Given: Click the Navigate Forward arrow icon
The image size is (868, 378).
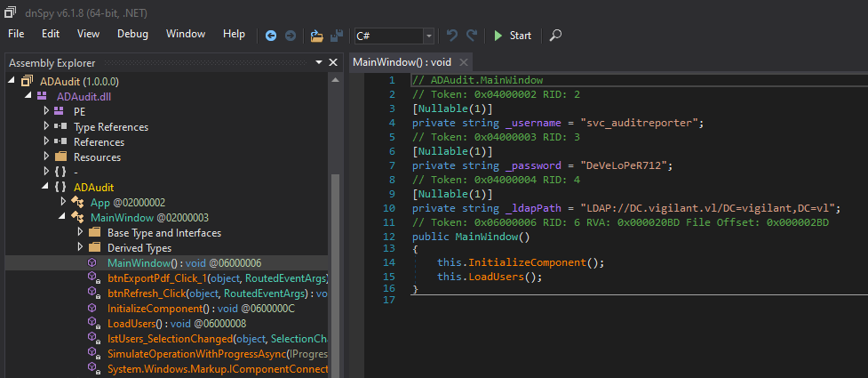Looking at the screenshot, I should click(x=290, y=36).
